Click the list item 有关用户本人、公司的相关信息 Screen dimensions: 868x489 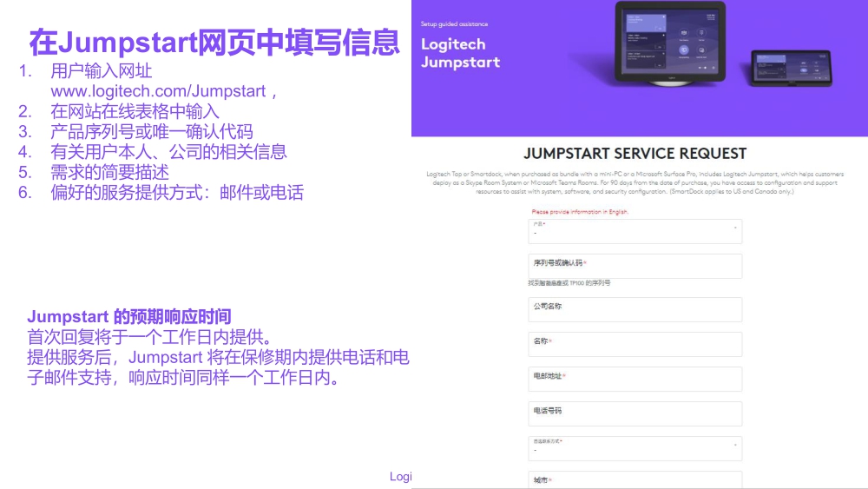tap(169, 152)
